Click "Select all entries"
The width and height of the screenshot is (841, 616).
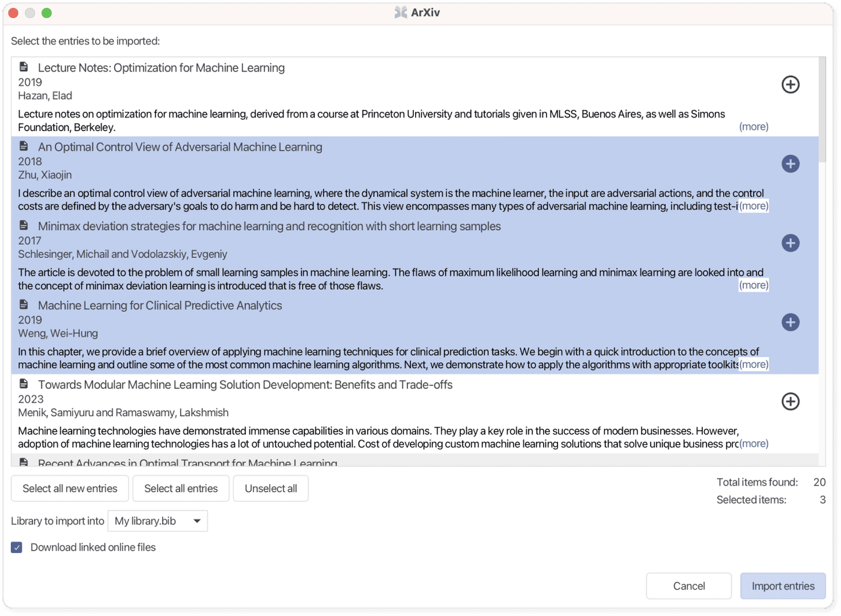click(181, 488)
